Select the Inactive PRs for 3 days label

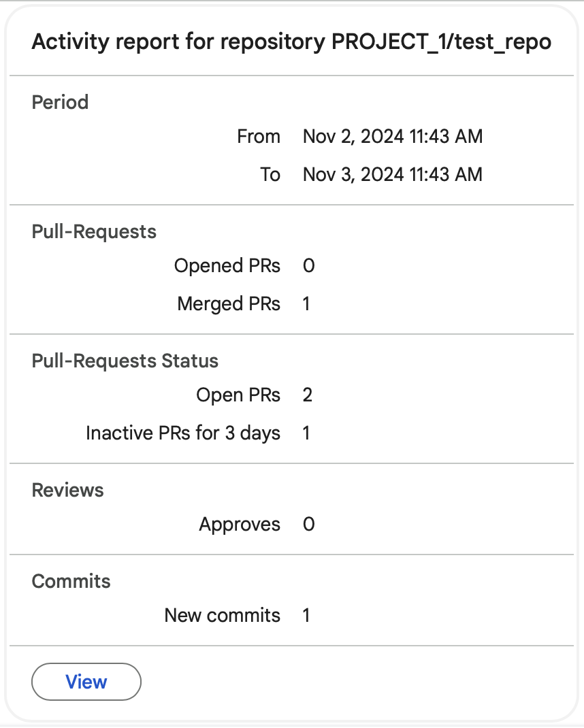pos(183,433)
